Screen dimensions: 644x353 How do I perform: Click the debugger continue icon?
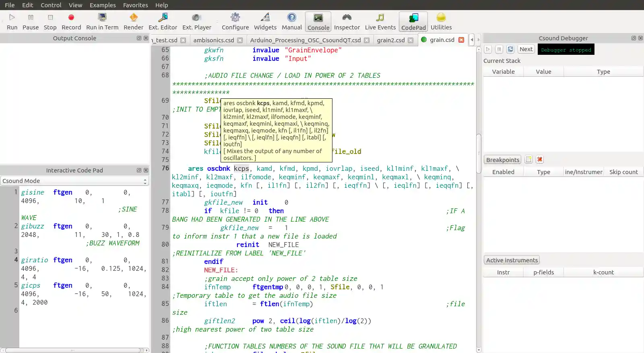(x=510, y=49)
